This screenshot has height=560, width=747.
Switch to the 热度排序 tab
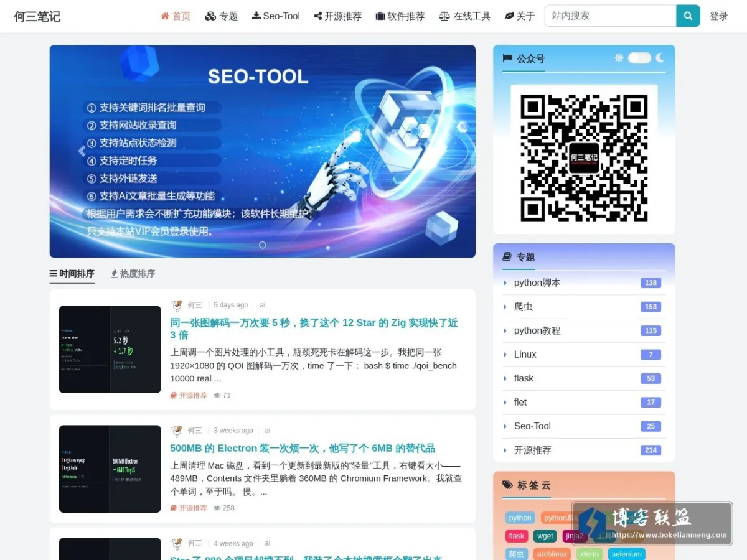pos(133,274)
